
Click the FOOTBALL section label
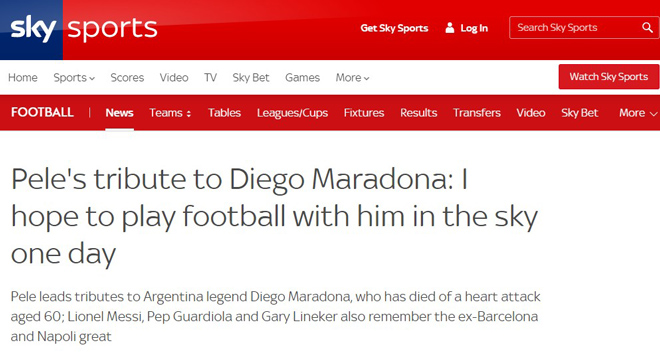(42, 112)
